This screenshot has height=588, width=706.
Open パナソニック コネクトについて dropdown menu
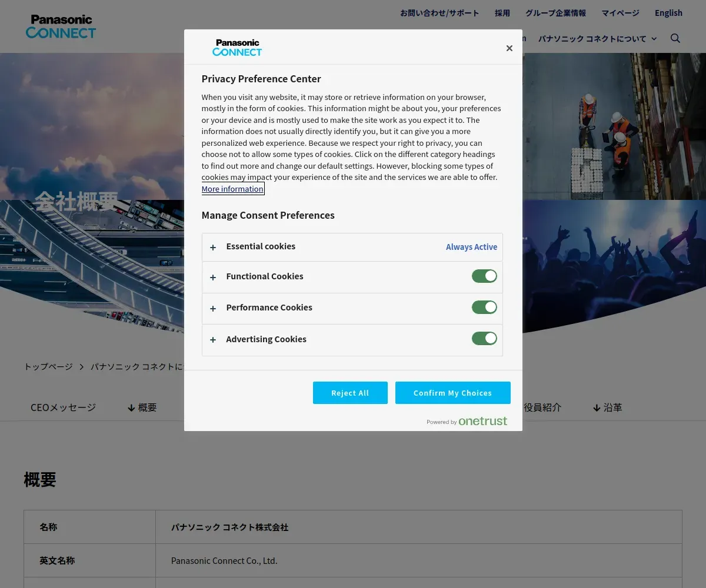[x=597, y=39]
